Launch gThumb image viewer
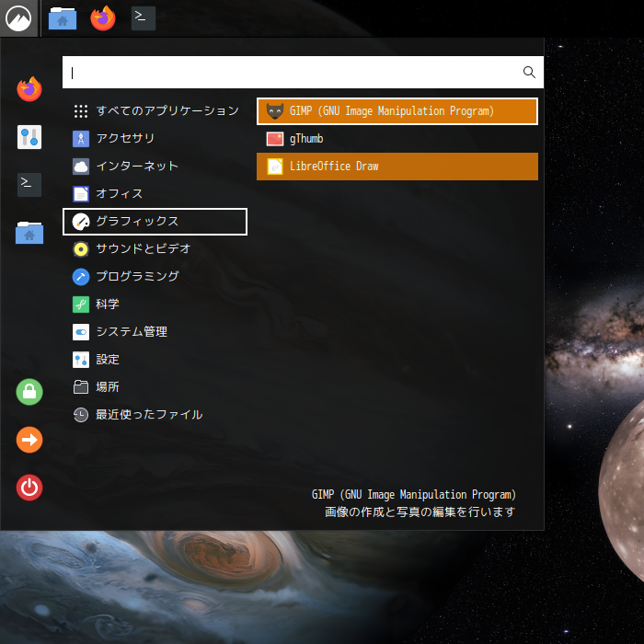644x644 pixels. (x=397, y=139)
